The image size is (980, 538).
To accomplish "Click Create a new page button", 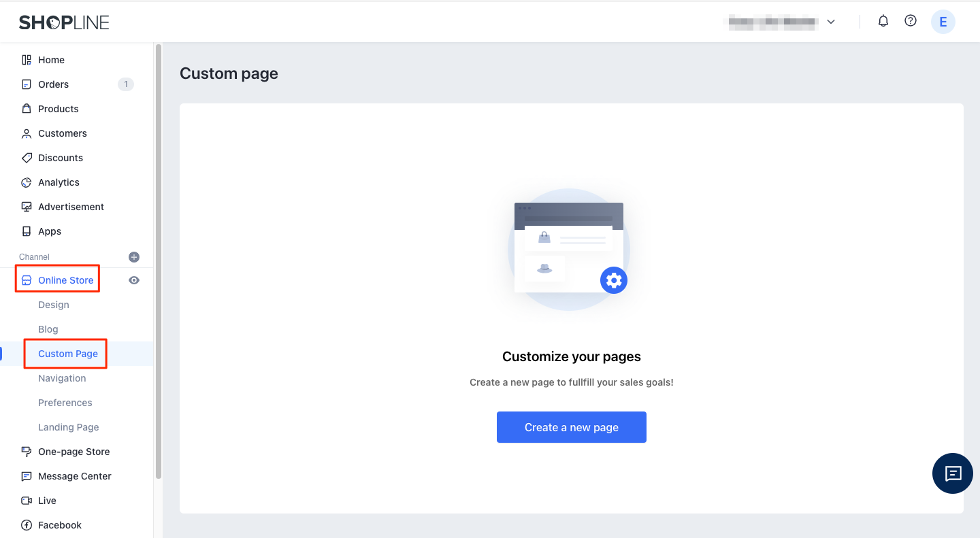I will [x=571, y=427].
